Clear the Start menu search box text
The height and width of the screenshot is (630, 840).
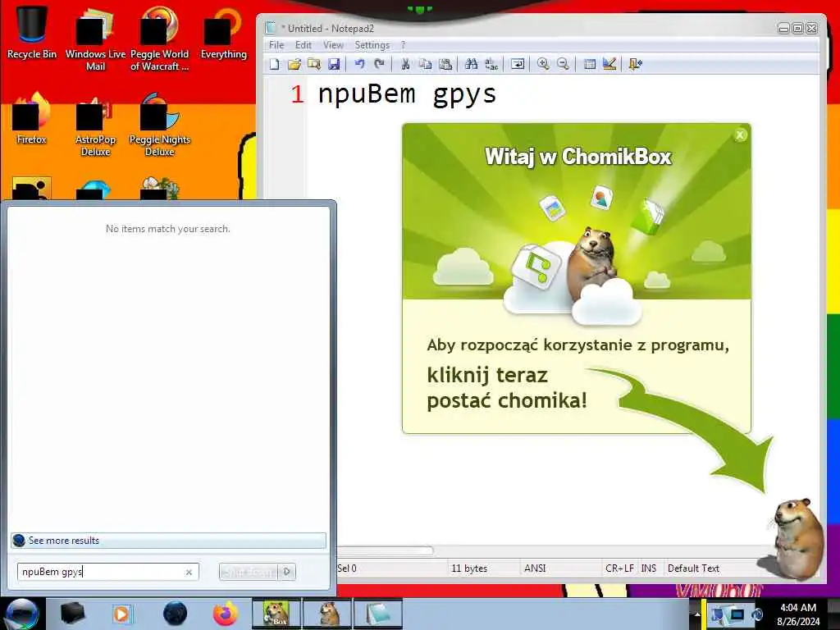(x=189, y=572)
